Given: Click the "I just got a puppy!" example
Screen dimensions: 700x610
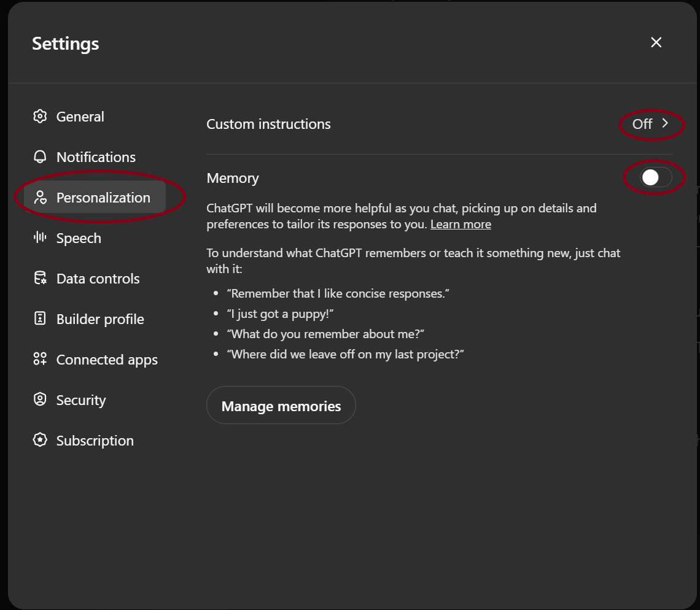Looking at the screenshot, I should coord(281,314).
